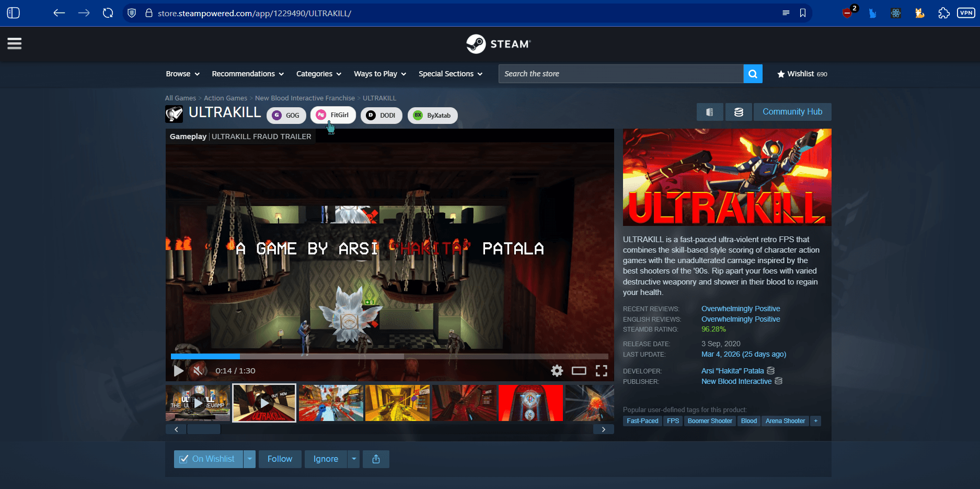The height and width of the screenshot is (489, 980).
Task: Open the New Blood Interactive publisher link
Action: click(737, 381)
